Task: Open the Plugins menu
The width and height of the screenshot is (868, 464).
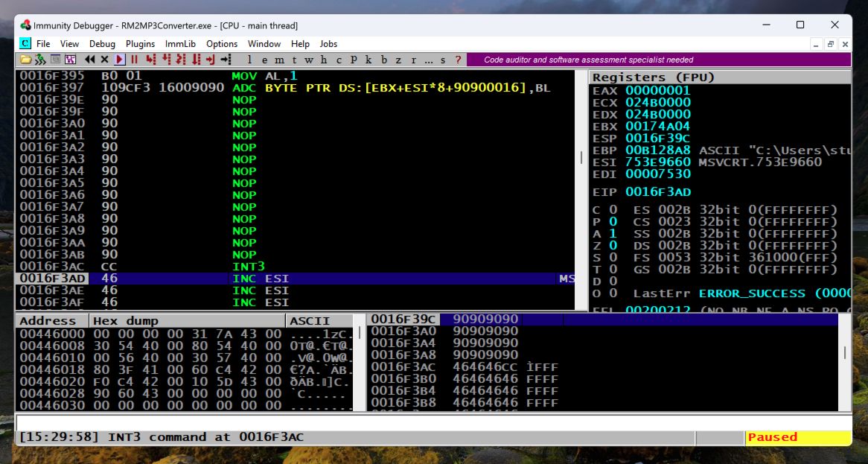Action: tap(140, 44)
